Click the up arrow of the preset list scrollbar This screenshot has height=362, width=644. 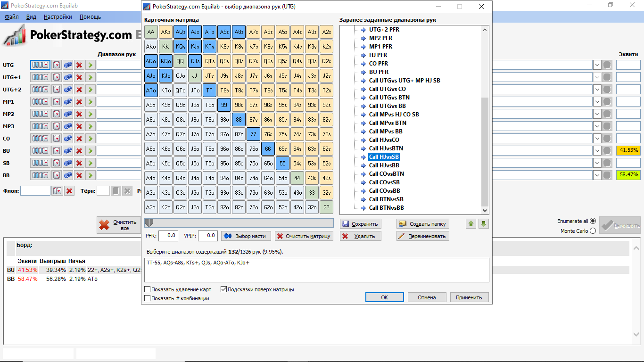click(x=485, y=30)
